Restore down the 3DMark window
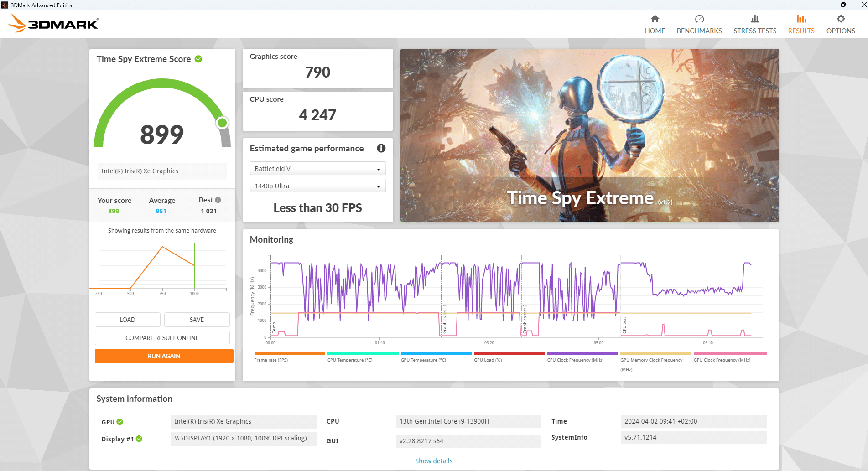 (x=843, y=5)
